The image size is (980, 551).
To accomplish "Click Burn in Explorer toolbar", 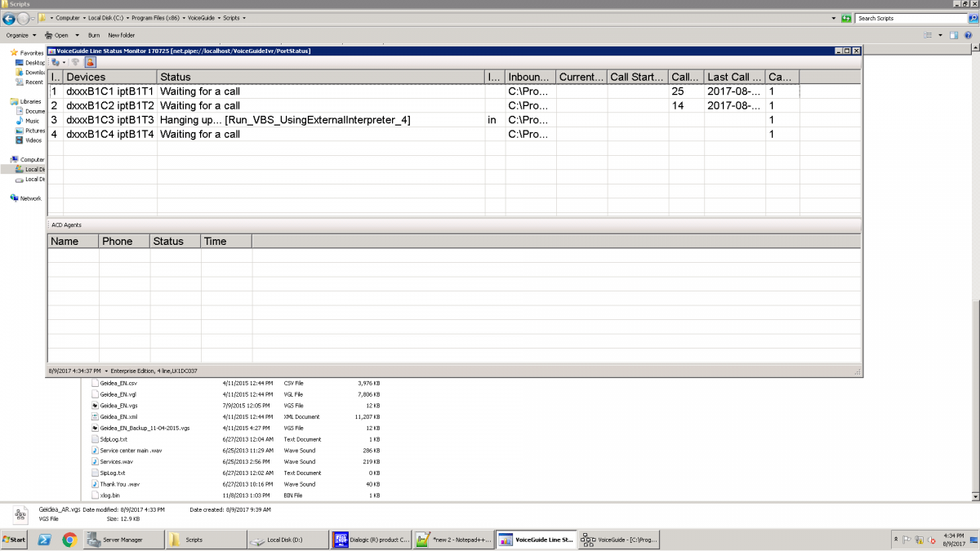I will click(94, 35).
